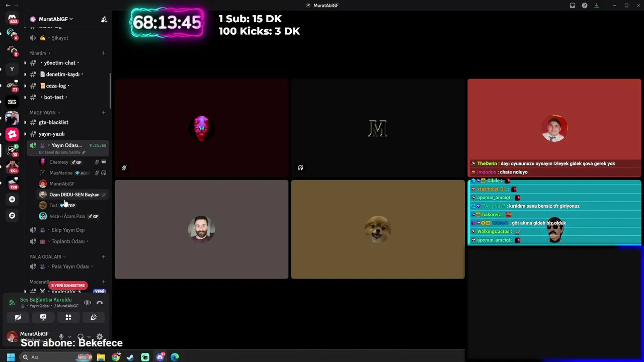This screenshot has width=644, height=362.
Task: Join the Ekip Yayın Dışı voice channel
Action: click(x=67, y=230)
